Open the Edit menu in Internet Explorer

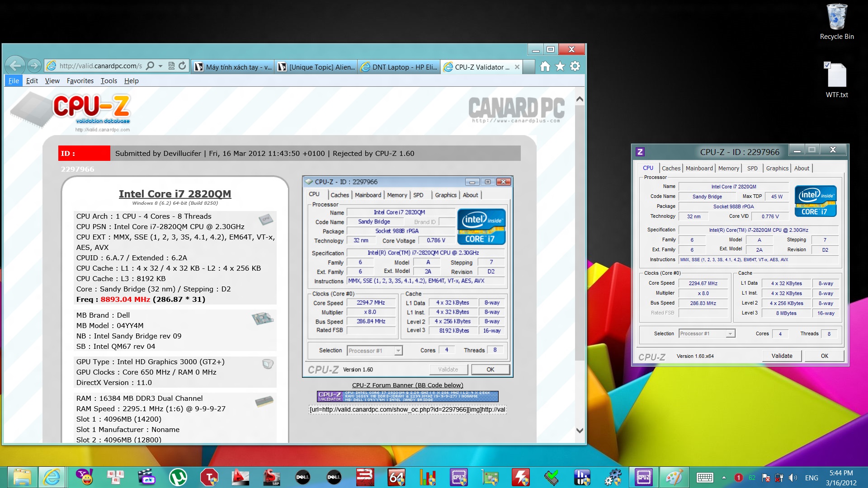tap(32, 81)
